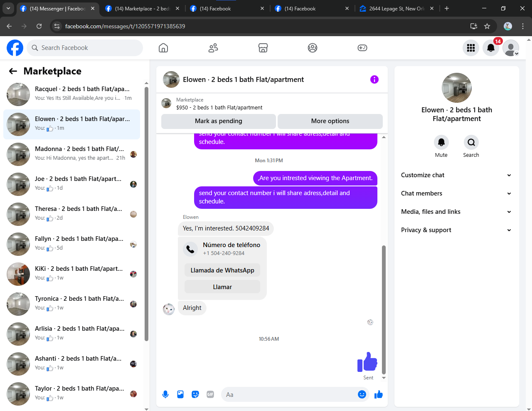Click the Llamar button
Image resolution: width=532 pixels, height=411 pixels.
(222, 287)
